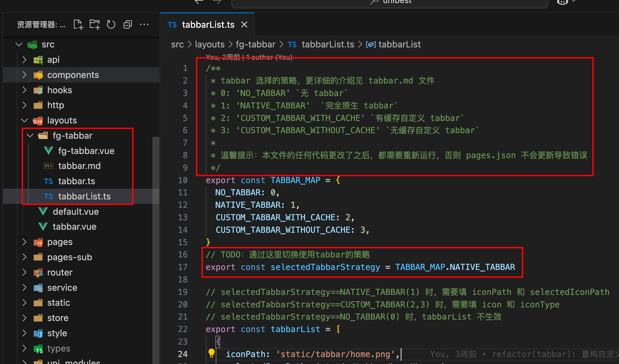Screen dimensions: 619x364
Task: Open the Copilot icon beside the search bar
Action: [562, 2]
